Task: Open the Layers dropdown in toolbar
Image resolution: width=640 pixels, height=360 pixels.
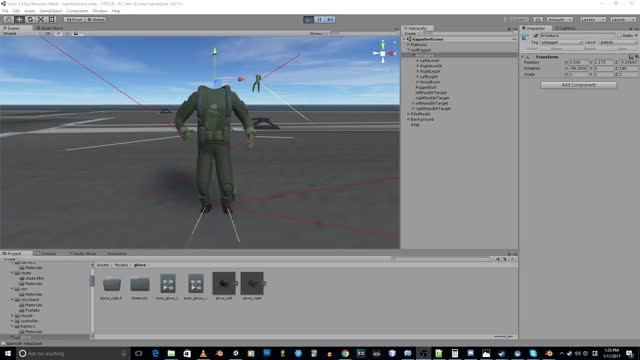Action: click(593, 20)
